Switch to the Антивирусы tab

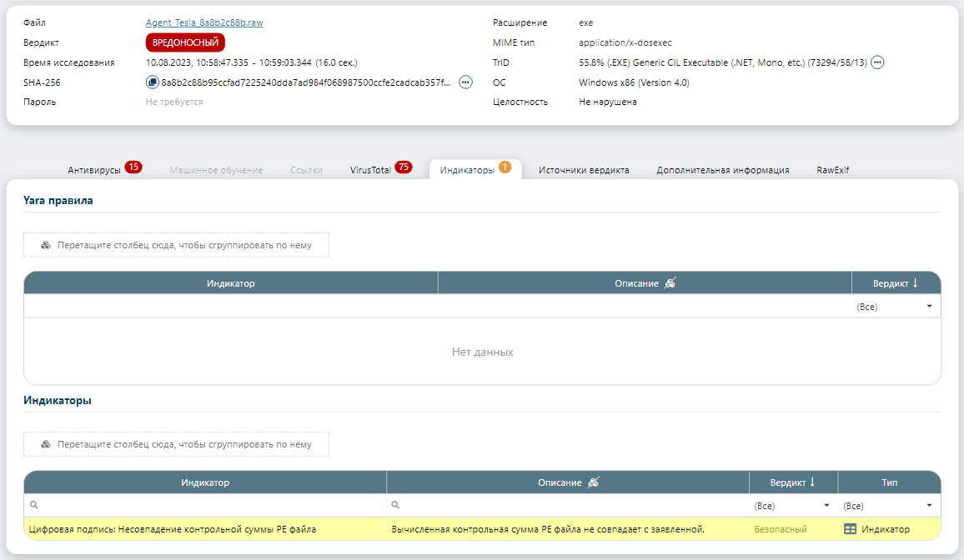click(x=94, y=170)
